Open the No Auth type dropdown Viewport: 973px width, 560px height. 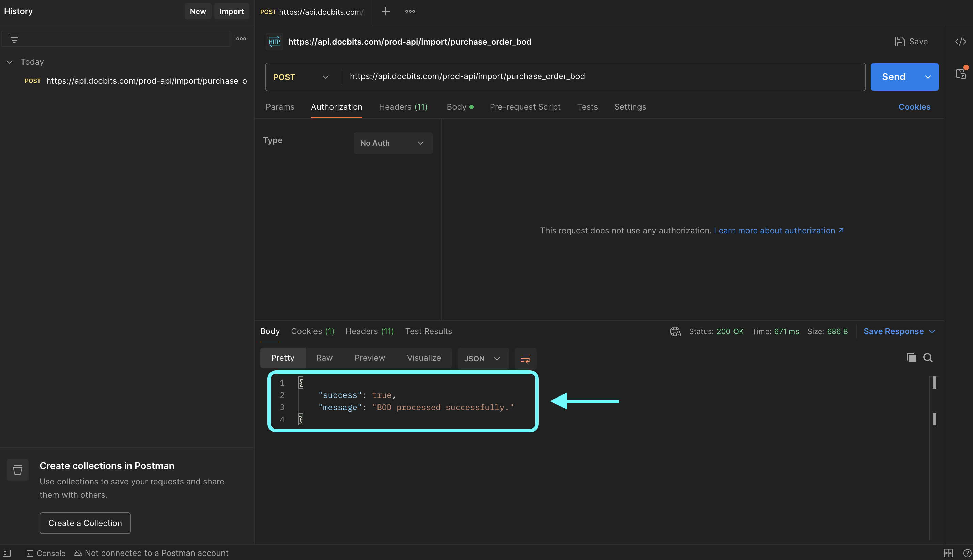pos(393,143)
